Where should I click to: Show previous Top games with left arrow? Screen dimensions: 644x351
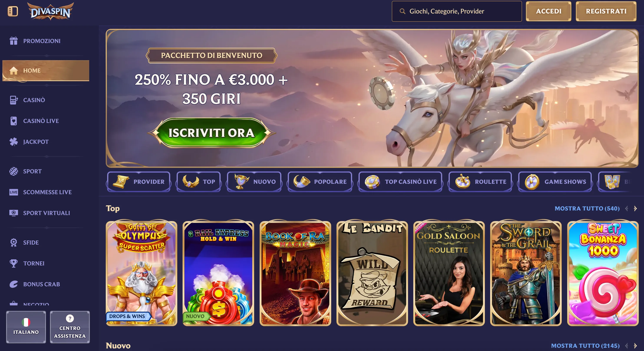click(626, 208)
